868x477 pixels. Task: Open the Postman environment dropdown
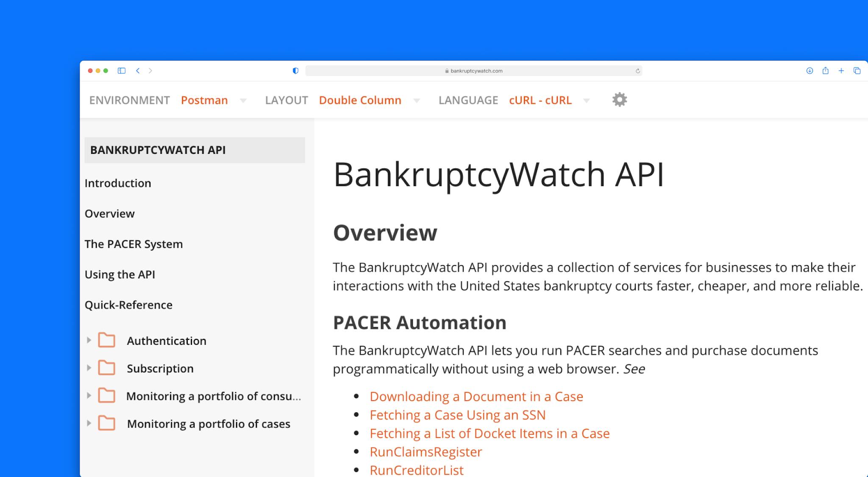click(243, 100)
